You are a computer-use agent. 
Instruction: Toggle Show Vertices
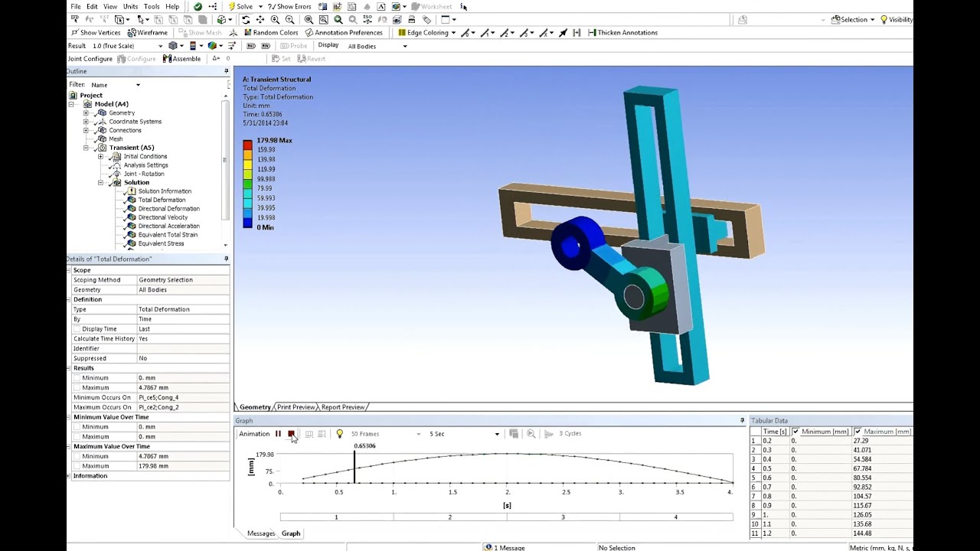click(96, 33)
